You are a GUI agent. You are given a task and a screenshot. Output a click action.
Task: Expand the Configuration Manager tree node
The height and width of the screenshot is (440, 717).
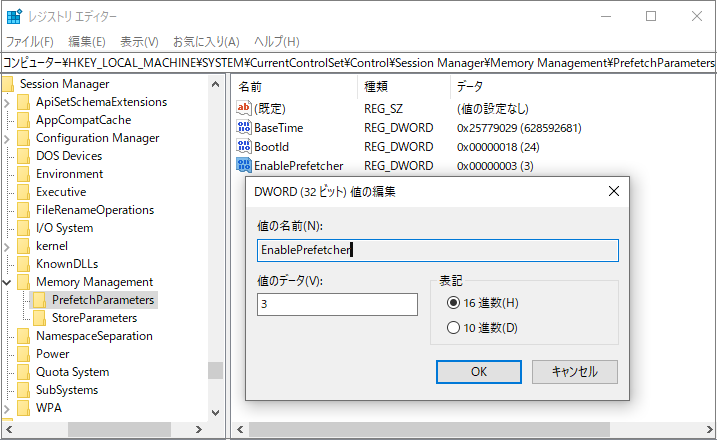pos(7,138)
